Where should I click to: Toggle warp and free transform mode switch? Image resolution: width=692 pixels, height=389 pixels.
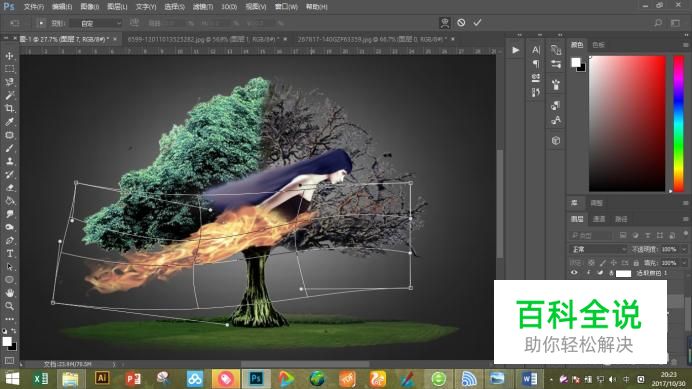point(445,23)
